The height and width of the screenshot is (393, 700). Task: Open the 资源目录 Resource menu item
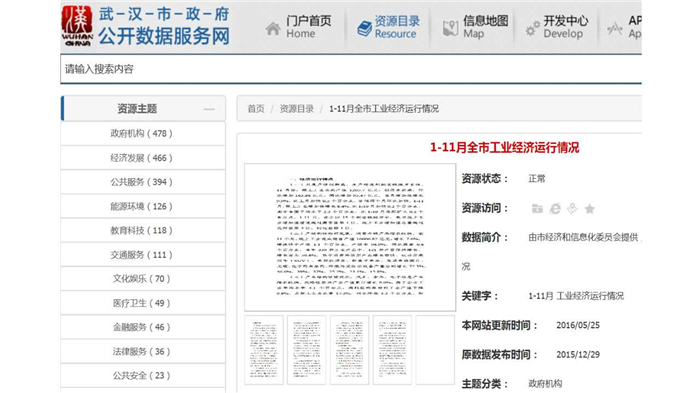pyautogui.click(x=397, y=27)
